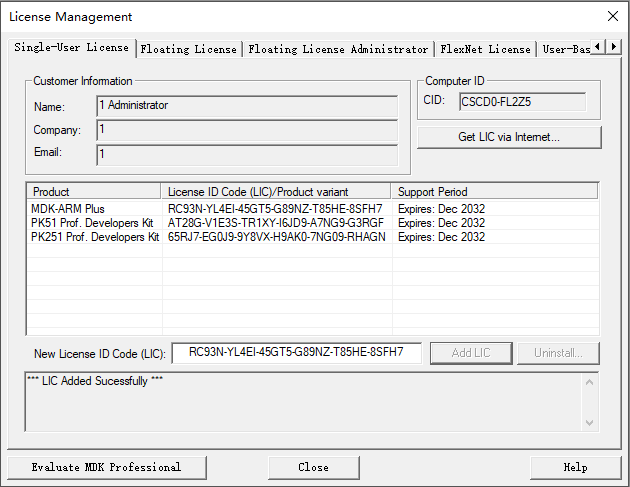The width and height of the screenshot is (630, 487).
Task: Close the License Management dialog with X
Action: coord(613,16)
